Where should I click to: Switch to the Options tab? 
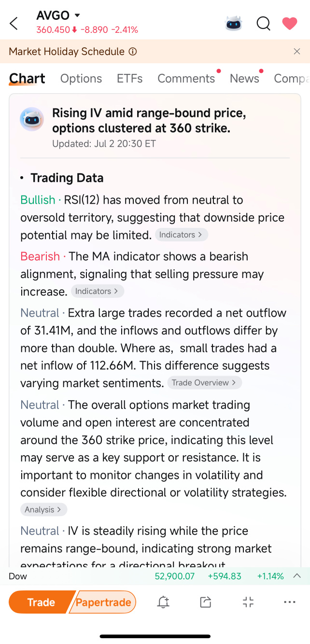point(81,79)
